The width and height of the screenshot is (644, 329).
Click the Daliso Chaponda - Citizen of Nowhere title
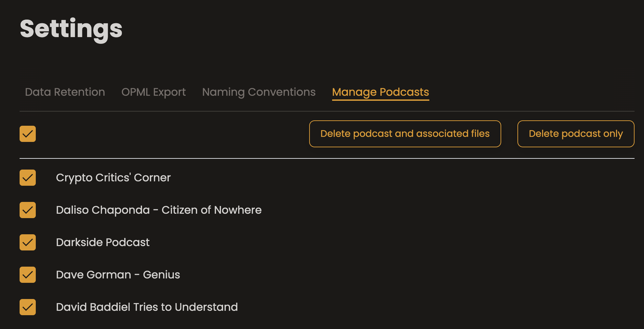[x=159, y=210]
